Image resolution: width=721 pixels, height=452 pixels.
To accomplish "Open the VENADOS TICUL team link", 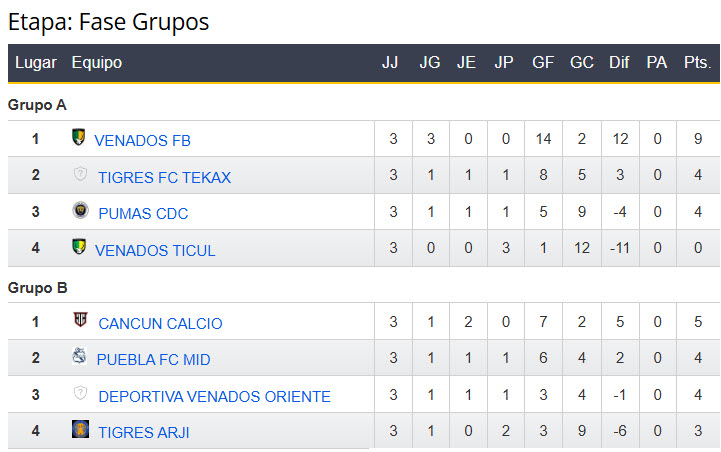I will [x=155, y=251].
